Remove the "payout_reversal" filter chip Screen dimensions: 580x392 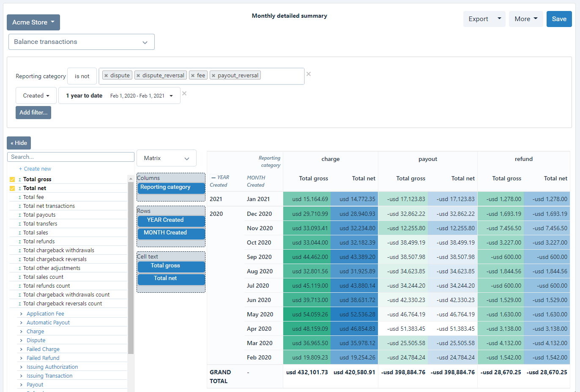[213, 74]
